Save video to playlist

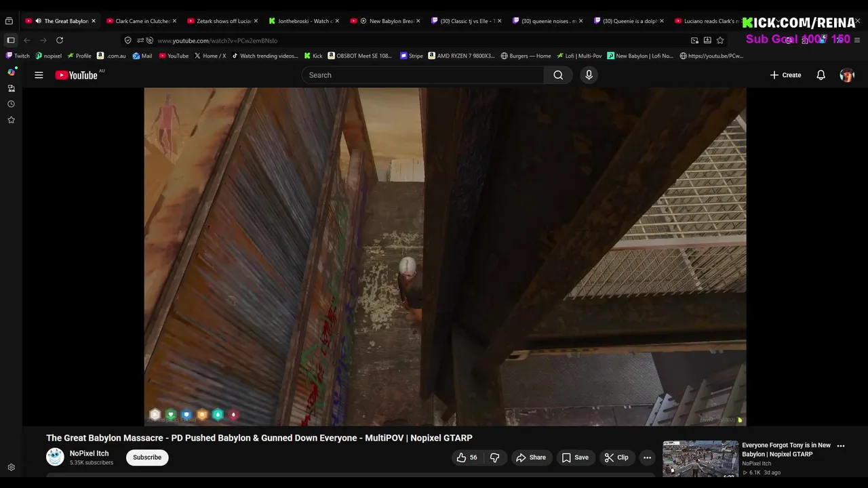(575, 457)
